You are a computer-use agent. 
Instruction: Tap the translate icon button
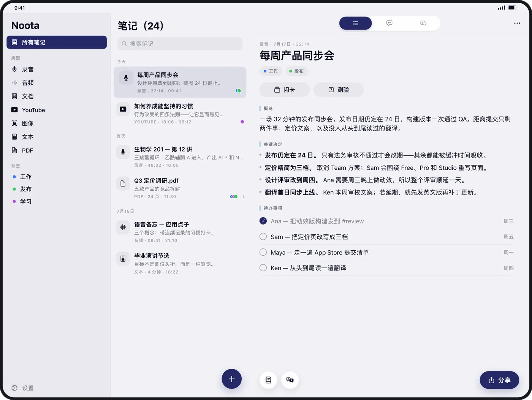point(290,380)
